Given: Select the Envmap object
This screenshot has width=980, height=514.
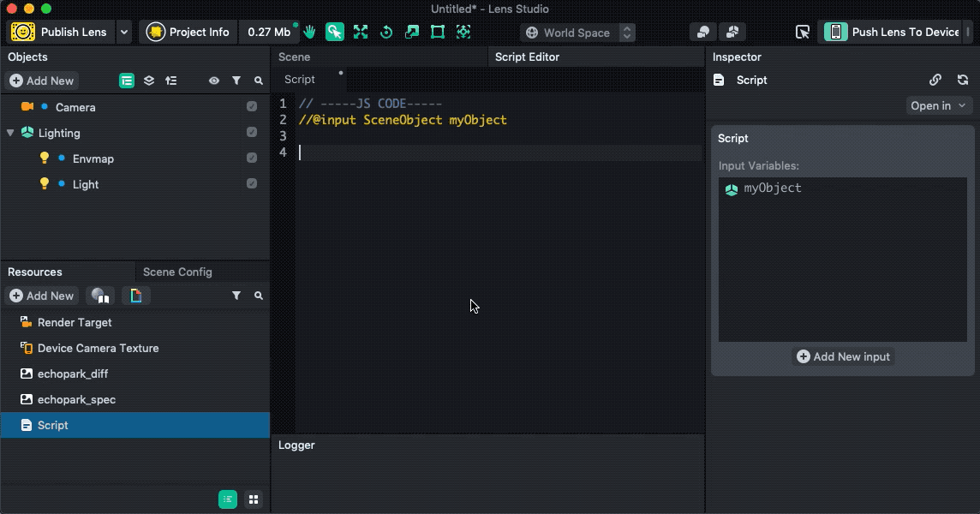Looking at the screenshot, I should (x=135, y=158).
